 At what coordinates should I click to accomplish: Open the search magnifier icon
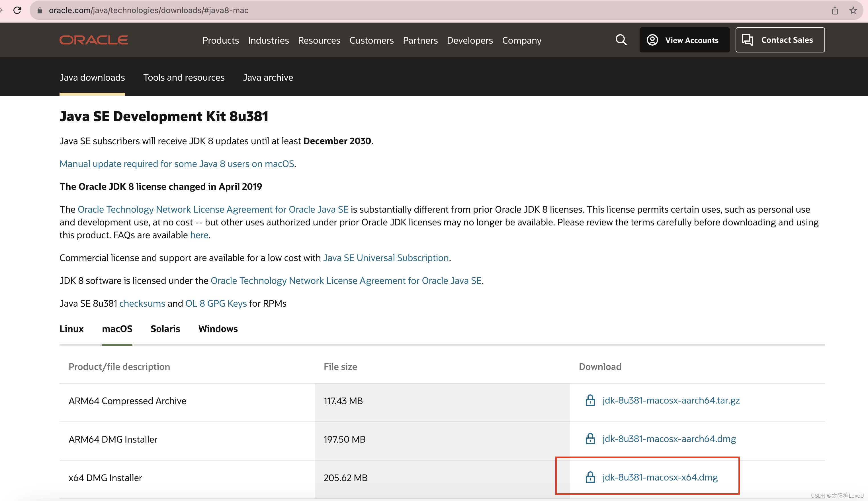(x=621, y=40)
